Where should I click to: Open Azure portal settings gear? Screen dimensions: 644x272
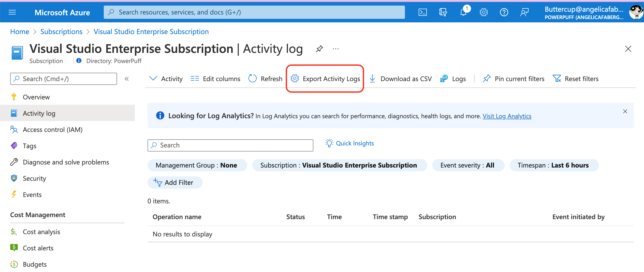(484, 12)
